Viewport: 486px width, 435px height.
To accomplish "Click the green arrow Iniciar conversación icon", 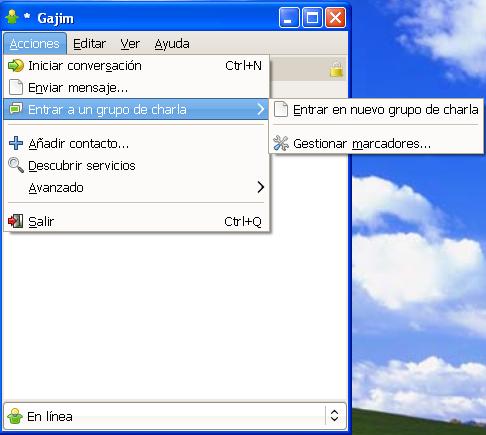I will (x=16, y=65).
